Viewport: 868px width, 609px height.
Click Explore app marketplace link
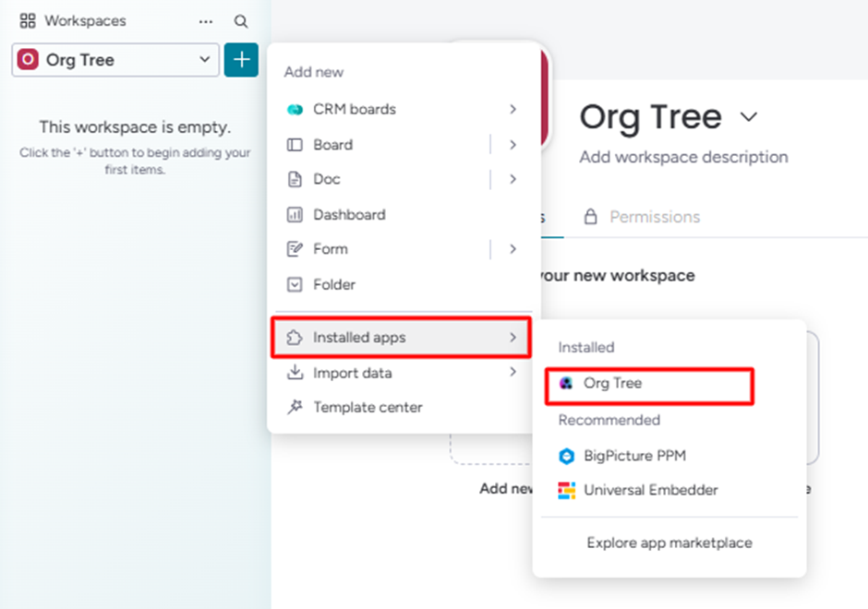coord(669,543)
